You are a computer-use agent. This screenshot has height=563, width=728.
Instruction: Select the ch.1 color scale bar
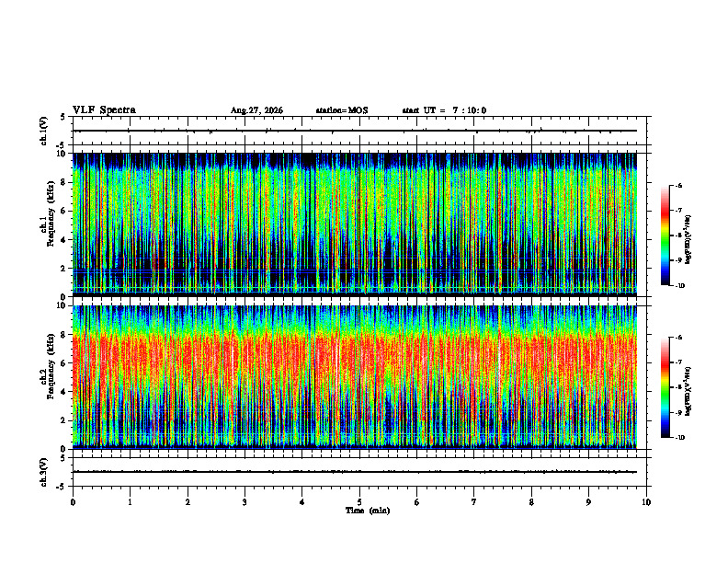(665, 236)
